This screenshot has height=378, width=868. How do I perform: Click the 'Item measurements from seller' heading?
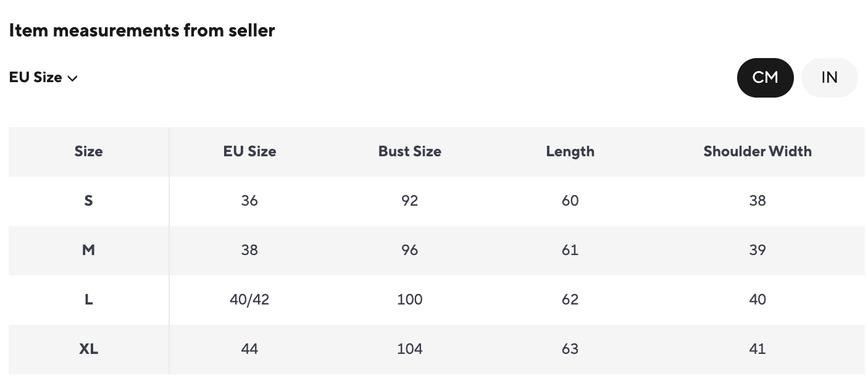click(141, 30)
